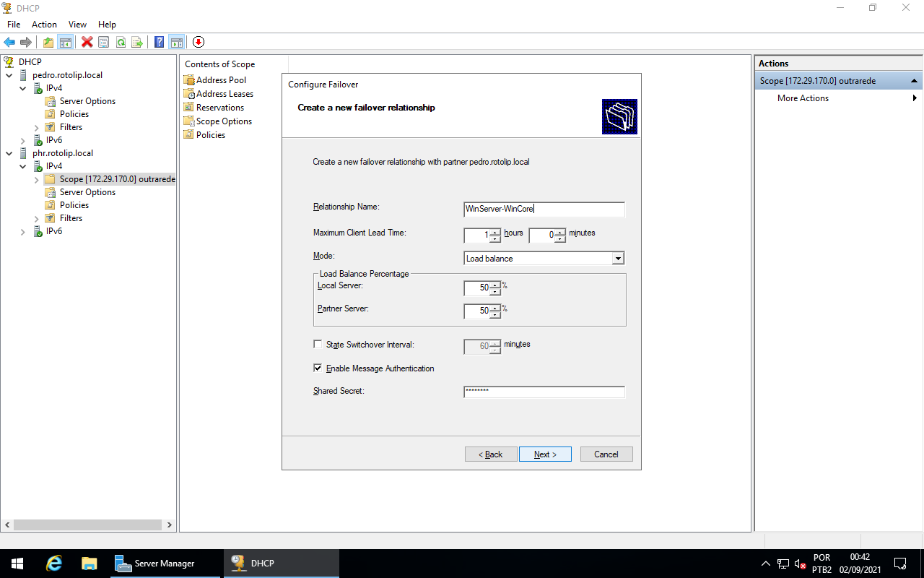The width and height of the screenshot is (924, 578).
Task: Enable the State Switchover Interval checkbox
Action: pos(318,345)
